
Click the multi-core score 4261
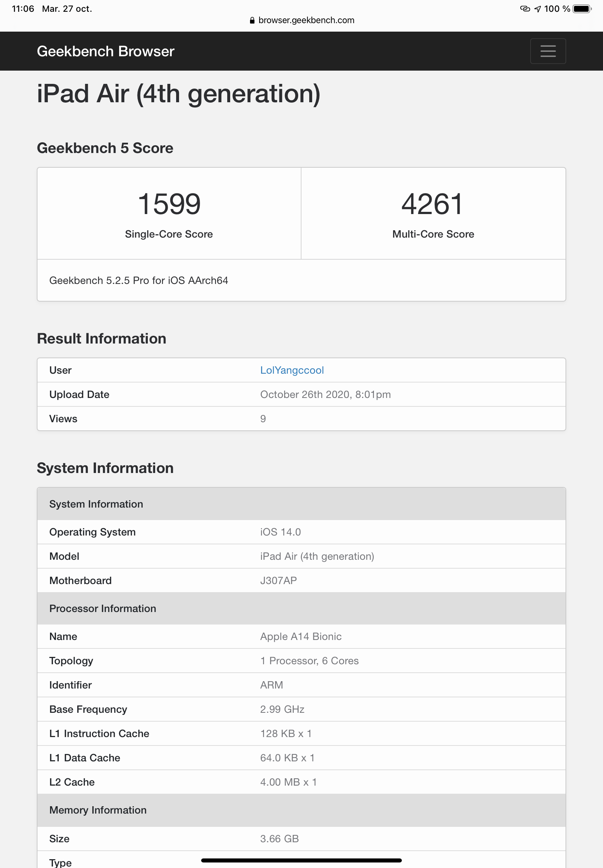pos(433,204)
